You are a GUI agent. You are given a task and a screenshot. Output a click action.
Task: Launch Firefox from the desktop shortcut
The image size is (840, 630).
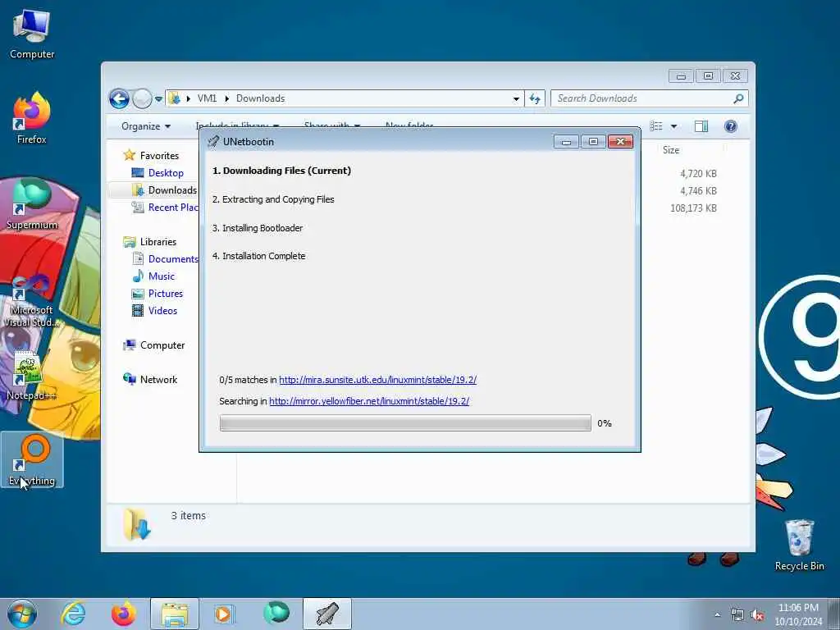click(32, 118)
